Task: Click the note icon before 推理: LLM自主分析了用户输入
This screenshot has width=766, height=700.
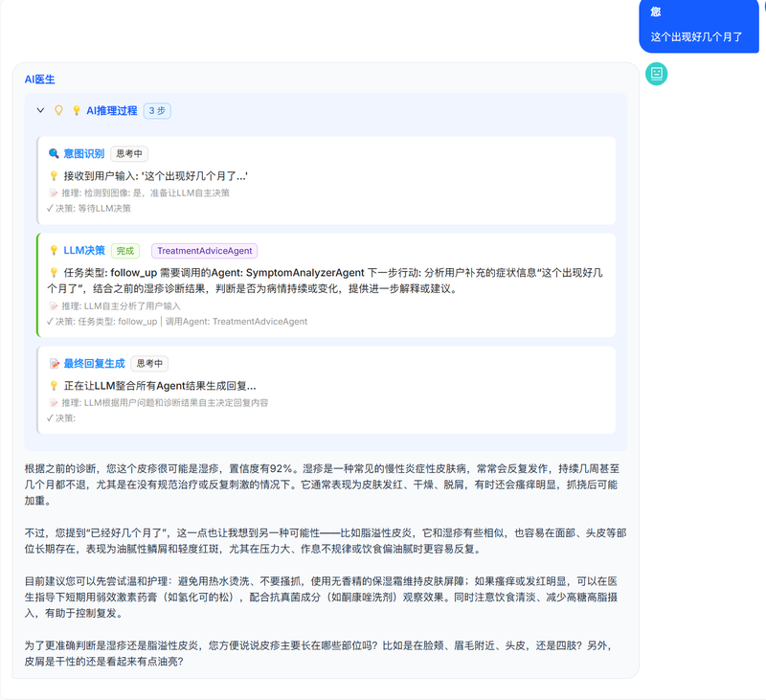Action: click(x=54, y=306)
